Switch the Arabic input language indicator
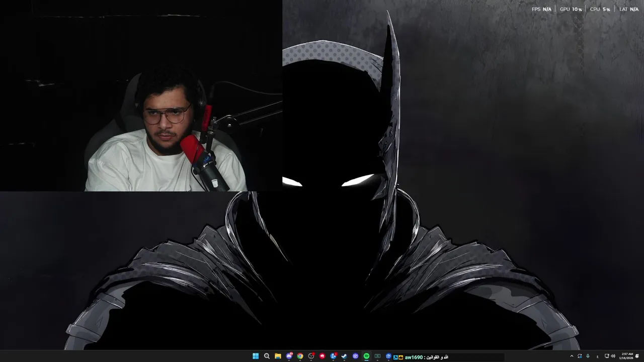The height and width of the screenshot is (362, 644). pos(598,356)
